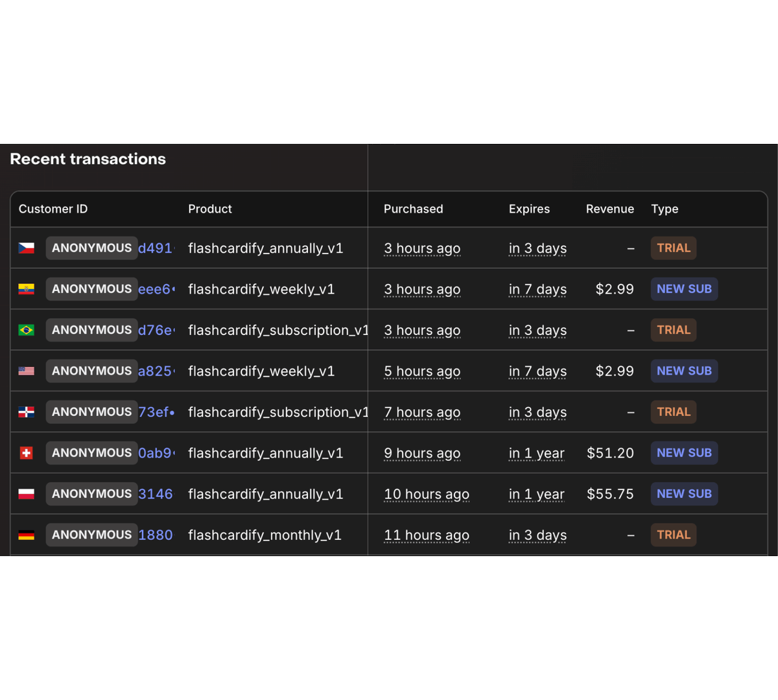Viewport: 778px width, 700px height.
Task: Click the Brazil flag icon in the d76e row
Action: 26,330
